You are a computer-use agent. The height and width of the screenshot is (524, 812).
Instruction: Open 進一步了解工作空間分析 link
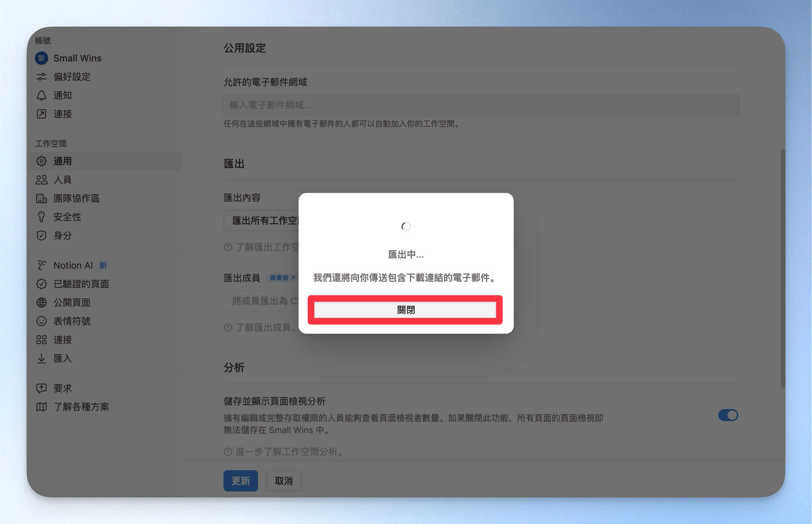pyautogui.click(x=290, y=452)
